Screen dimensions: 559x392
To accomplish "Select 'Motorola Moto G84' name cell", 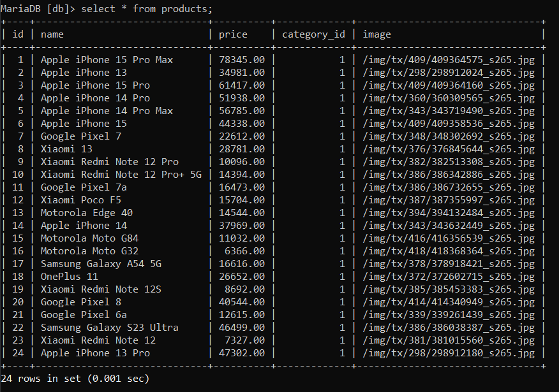I will [x=89, y=238].
